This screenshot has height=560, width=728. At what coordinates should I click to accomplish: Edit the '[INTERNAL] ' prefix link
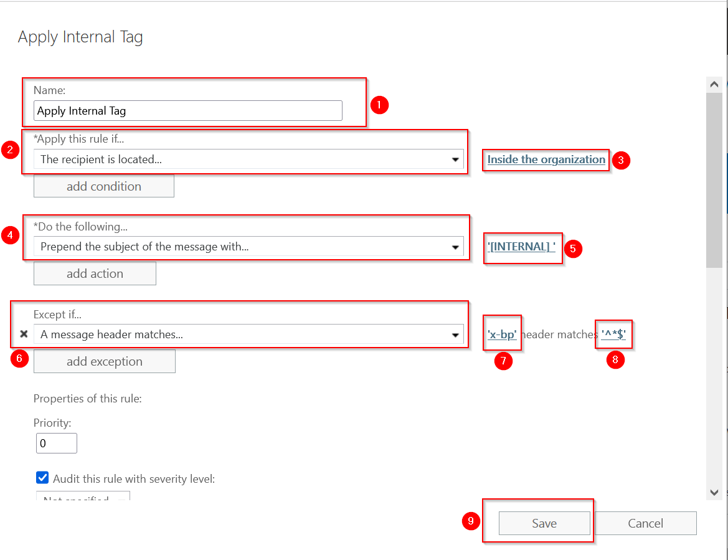click(x=521, y=247)
